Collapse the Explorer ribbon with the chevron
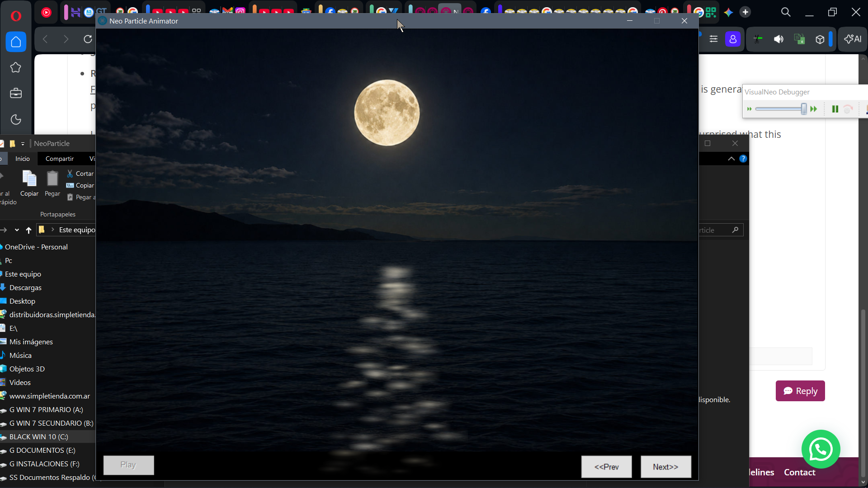Image resolution: width=868 pixels, height=488 pixels. coord(731,159)
